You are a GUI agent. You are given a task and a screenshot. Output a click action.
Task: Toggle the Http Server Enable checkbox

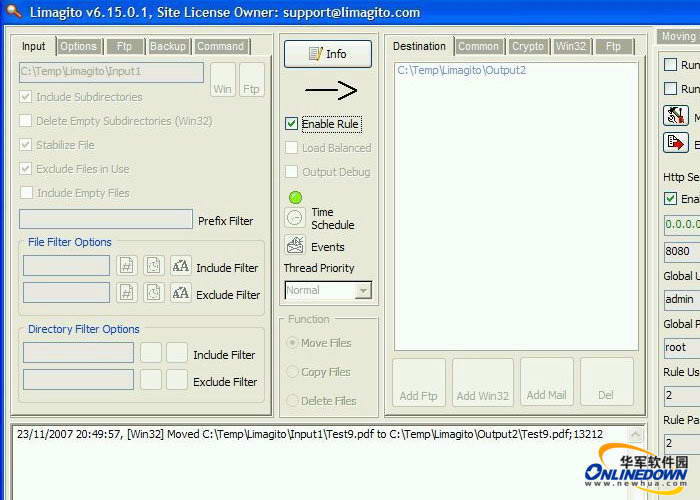click(x=670, y=199)
